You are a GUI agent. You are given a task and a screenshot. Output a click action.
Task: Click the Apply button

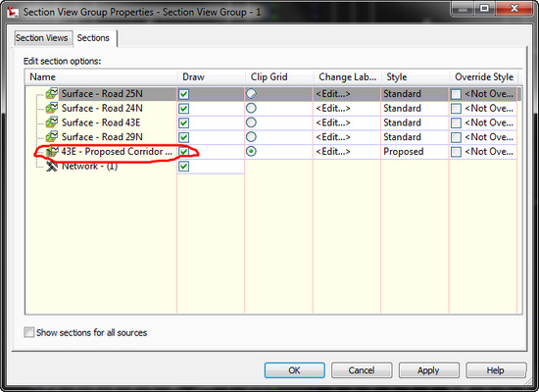428,370
